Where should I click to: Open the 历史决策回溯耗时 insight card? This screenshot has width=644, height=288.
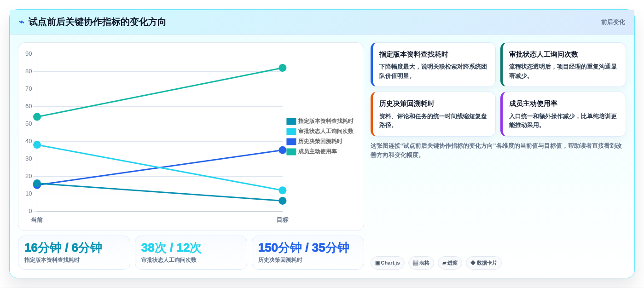pyautogui.click(x=433, y=114)
